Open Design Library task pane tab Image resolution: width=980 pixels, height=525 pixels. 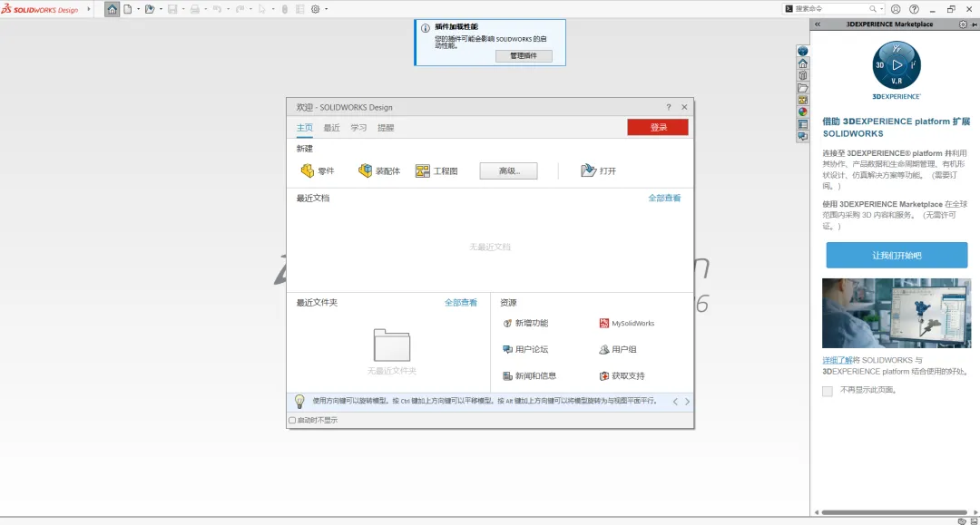point(803,75)
